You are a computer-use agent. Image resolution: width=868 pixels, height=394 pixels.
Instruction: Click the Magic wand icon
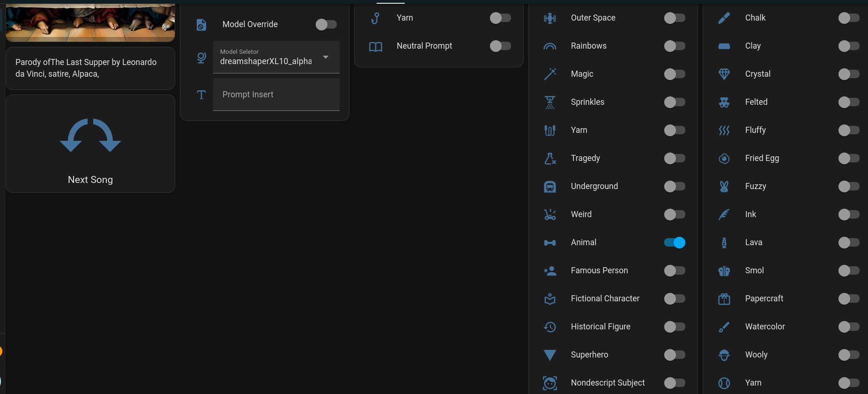click(550, 74)
